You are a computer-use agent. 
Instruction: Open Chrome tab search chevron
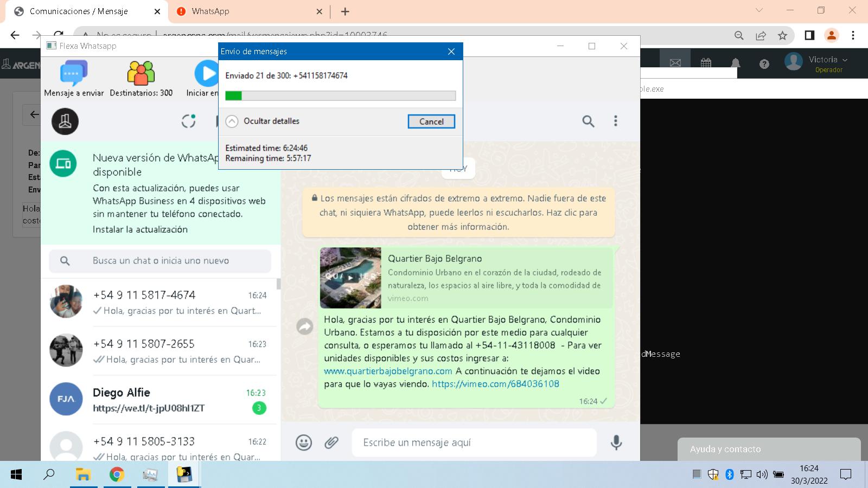tap(759, 10)
